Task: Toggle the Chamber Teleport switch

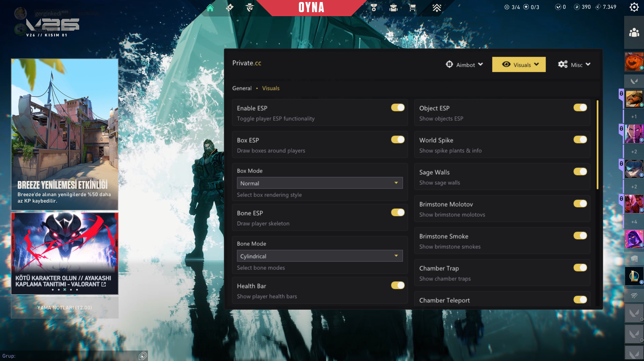Action: tap(580, 300)
